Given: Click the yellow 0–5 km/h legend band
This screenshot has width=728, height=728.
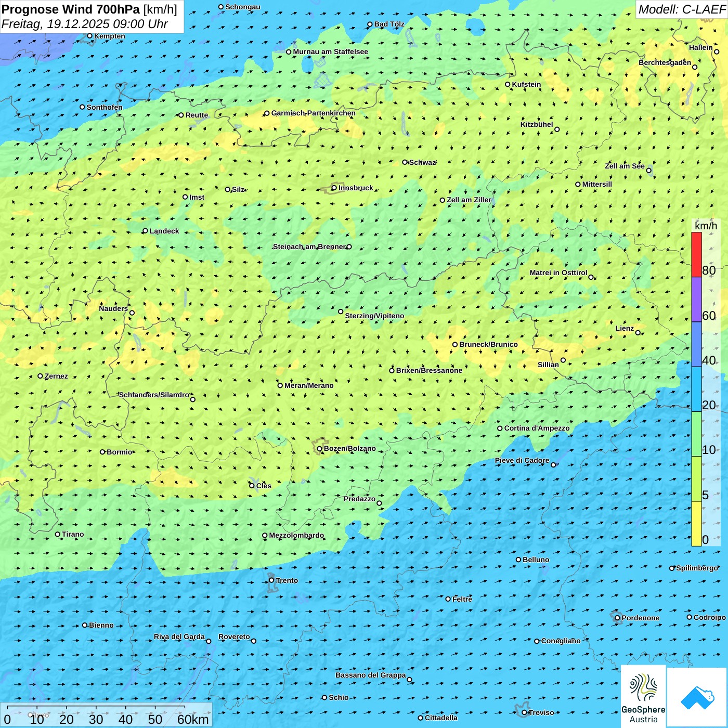Looking at the screenshot, I should [x=696, y=523].
